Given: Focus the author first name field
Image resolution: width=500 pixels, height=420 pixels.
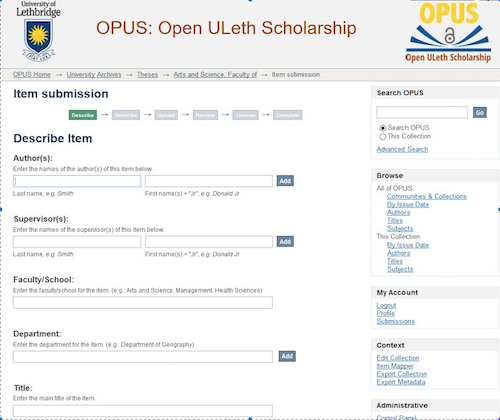Looking at the screenshot, I should (x=209, y=181).
